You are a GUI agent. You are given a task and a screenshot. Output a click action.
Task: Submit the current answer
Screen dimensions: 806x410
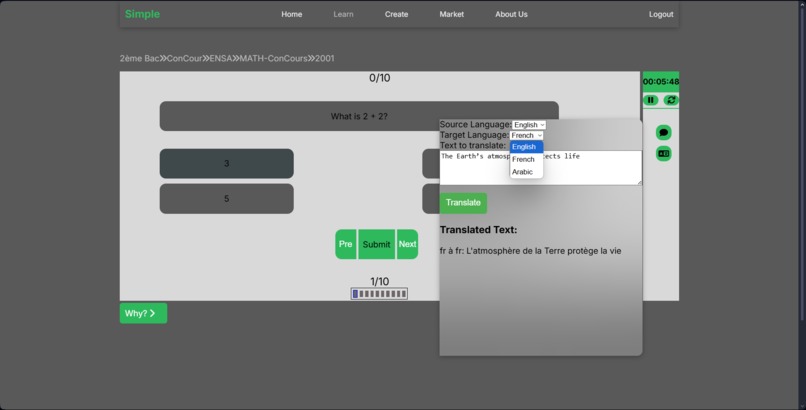[x=376, y=244]
